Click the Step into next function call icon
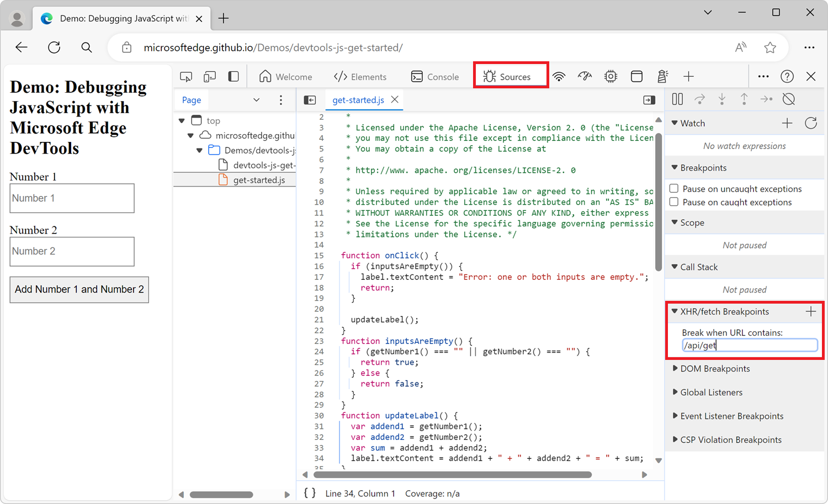This screenshot has height=504, width=828. (722, 99)
